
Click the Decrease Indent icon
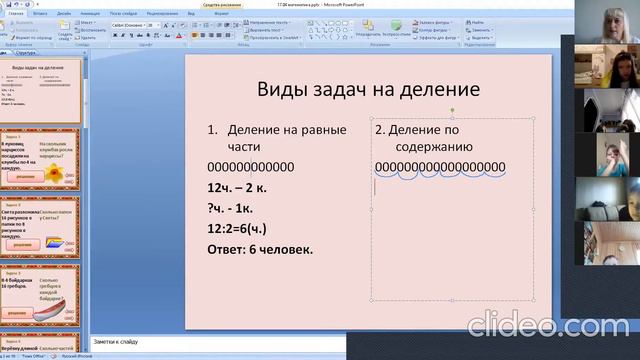pyautogui.click(x=219, y=25)
